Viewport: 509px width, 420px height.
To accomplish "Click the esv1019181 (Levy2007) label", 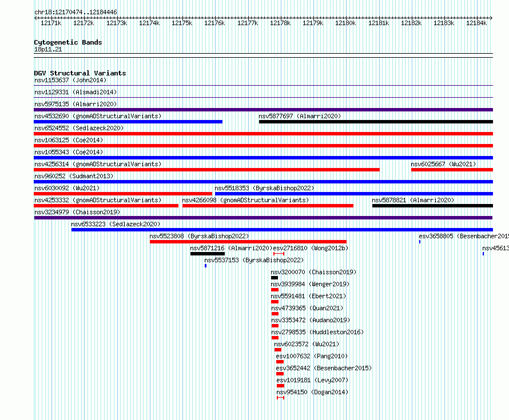I will (312, 380).
